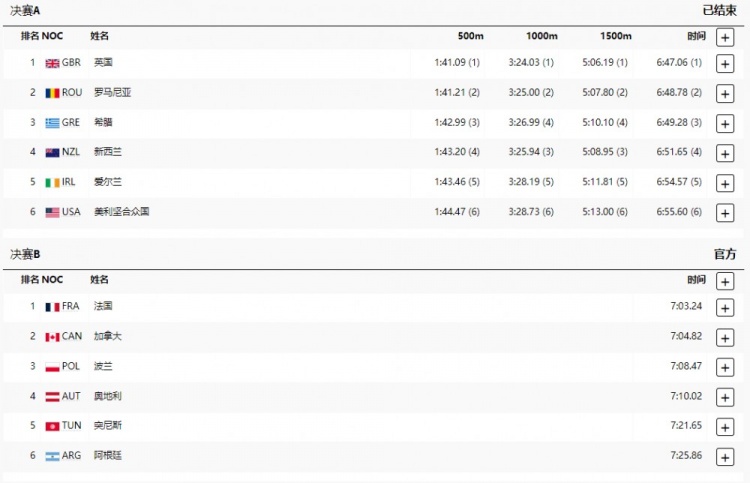Open plus button for TUN 突尼斯 row
Screen dimensions: 750x483
pos(725,426)
